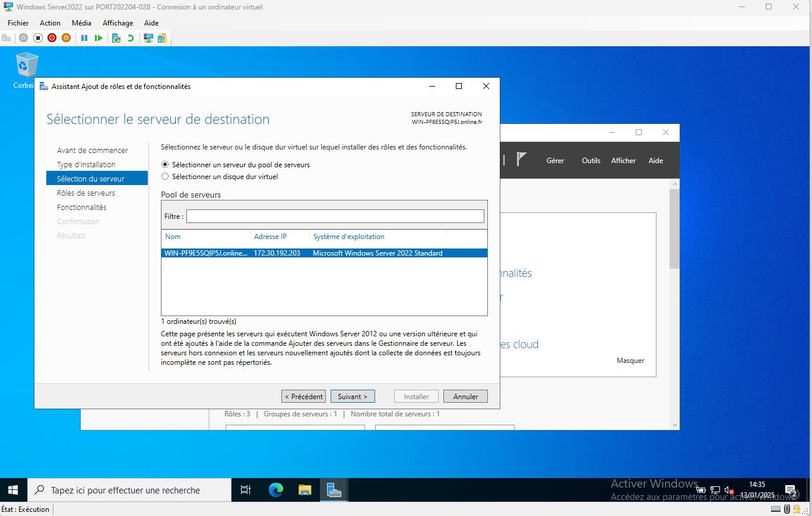Click the Server Manager notifications flag icon
812x516 pixels.
click(x=521, y=160)
